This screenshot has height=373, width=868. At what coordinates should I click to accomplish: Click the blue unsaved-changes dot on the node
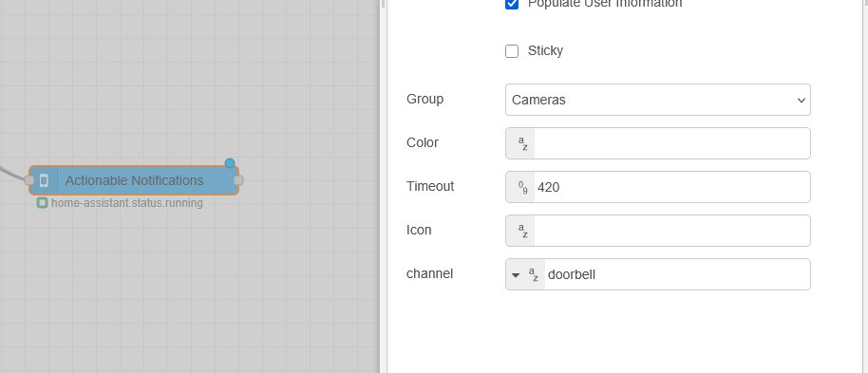pos(230,163)
